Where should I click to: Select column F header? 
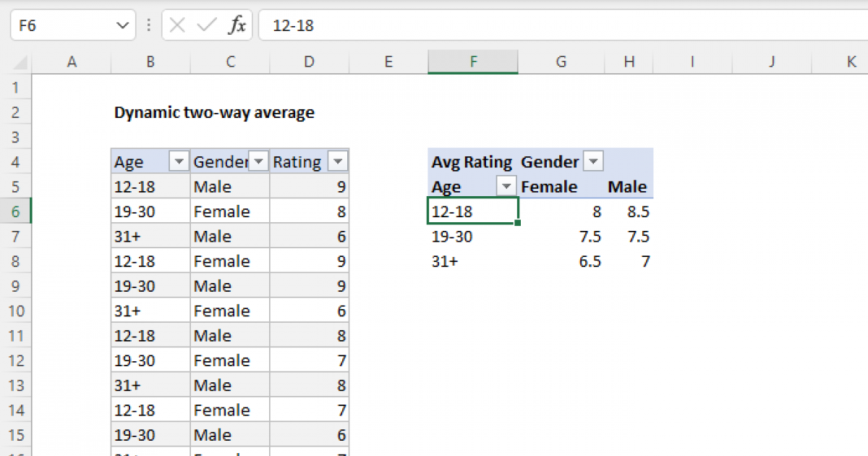473,62
